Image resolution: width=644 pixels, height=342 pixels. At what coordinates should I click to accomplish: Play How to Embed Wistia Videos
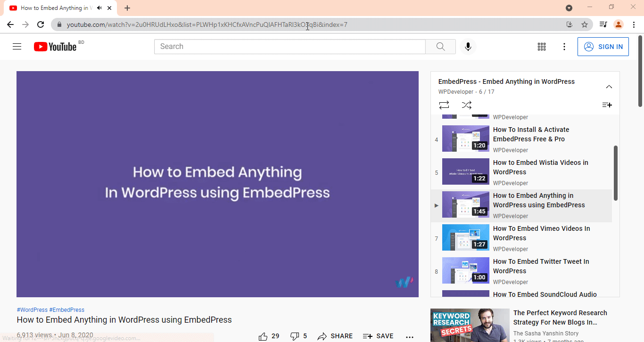(x=541, y=167)
